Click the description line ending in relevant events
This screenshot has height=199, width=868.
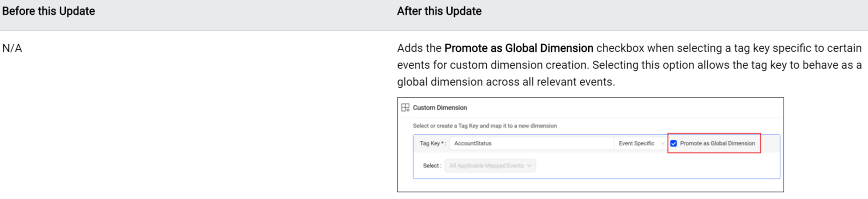[x=505, y=82]
